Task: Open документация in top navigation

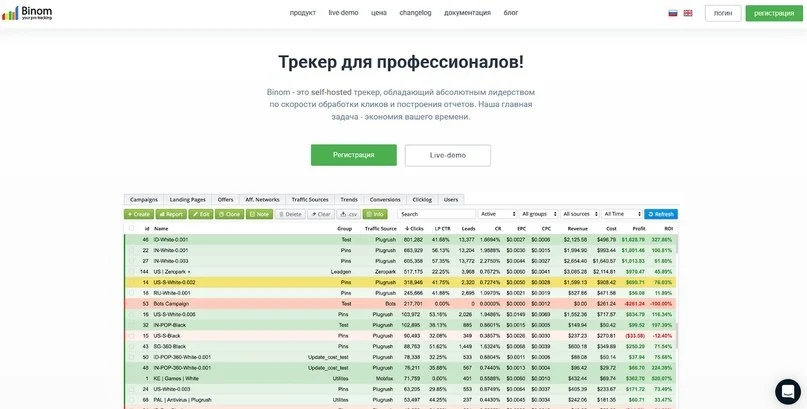Action: click(467, 13)
